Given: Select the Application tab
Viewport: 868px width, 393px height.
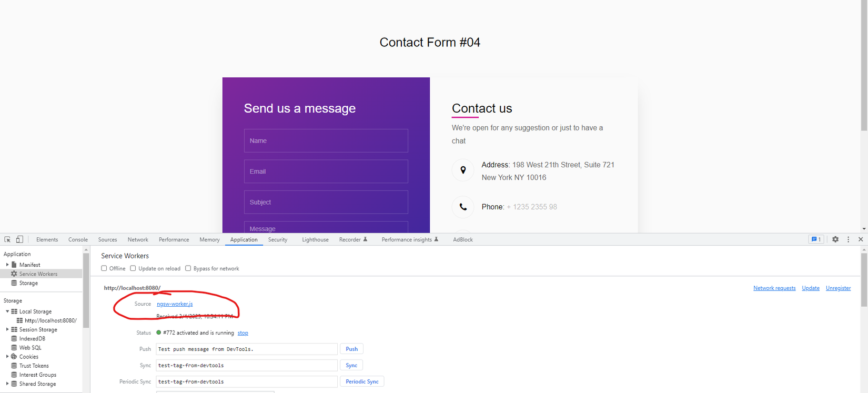Looking at the screenshot, I should coord(244,239).
